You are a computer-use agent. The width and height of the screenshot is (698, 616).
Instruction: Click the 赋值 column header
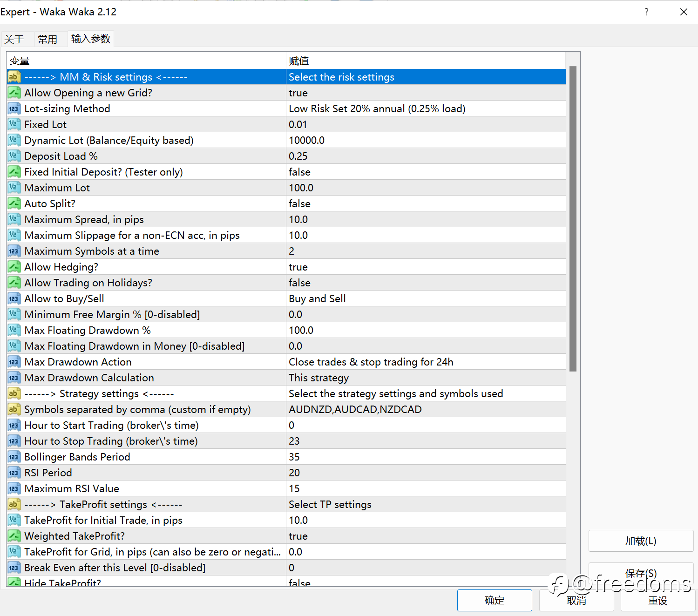(x=426, y=61)
